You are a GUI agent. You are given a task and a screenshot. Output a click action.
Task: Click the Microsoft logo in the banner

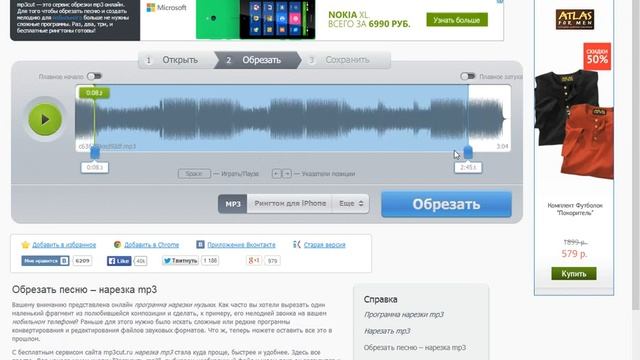pos(167,7)
